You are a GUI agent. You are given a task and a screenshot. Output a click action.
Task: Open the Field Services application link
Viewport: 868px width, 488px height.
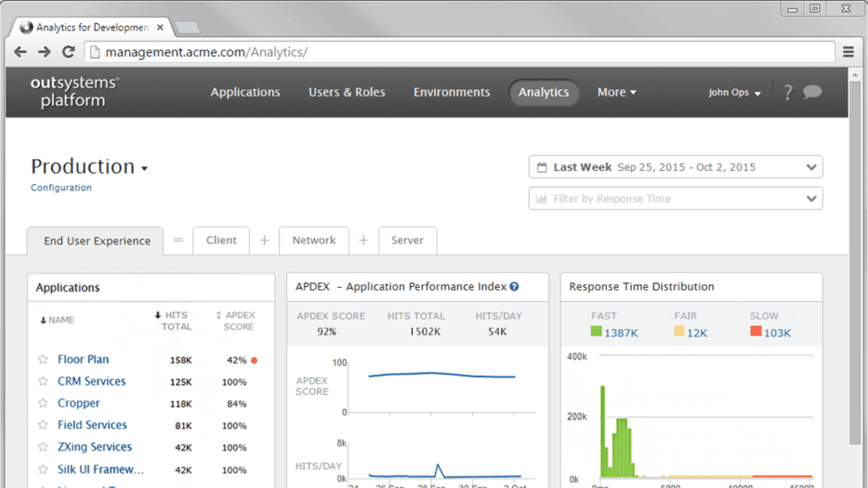(92, 425)
